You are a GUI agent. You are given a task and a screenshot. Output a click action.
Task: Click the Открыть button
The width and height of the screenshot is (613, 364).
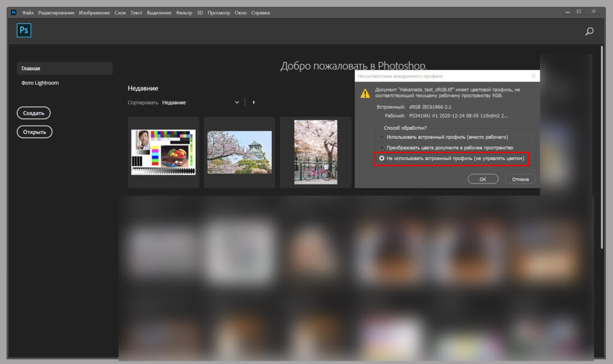click(35, 132)
